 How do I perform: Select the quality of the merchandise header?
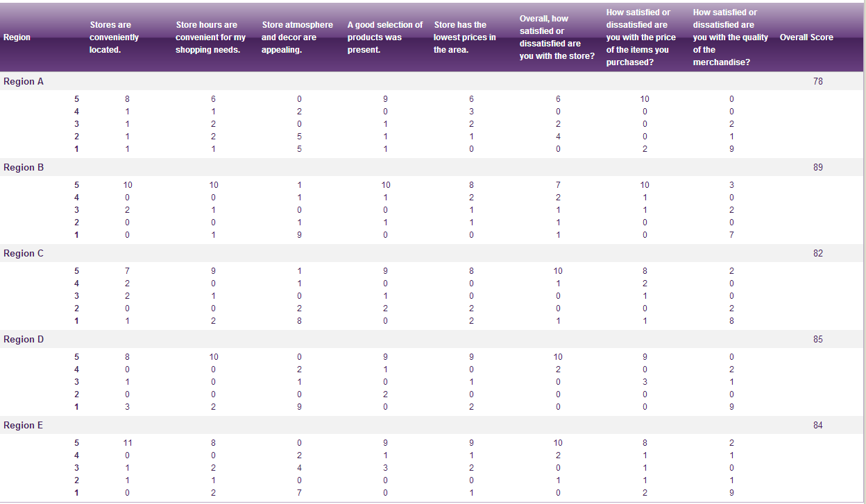(x=730, y=37)
